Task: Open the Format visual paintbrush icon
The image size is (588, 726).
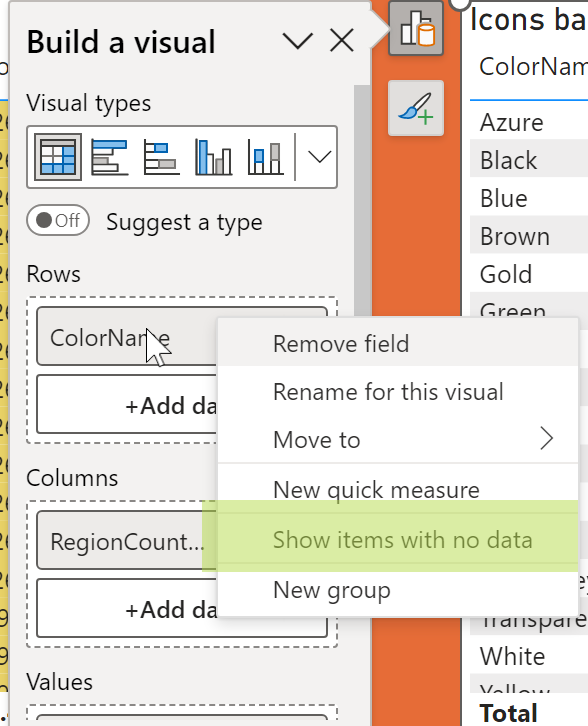Action: point(416,108)
